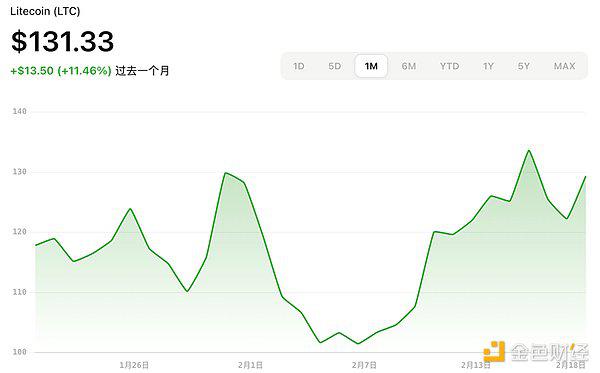
Task: Click the 1月26日 date axis label
Action: point(134,365)
